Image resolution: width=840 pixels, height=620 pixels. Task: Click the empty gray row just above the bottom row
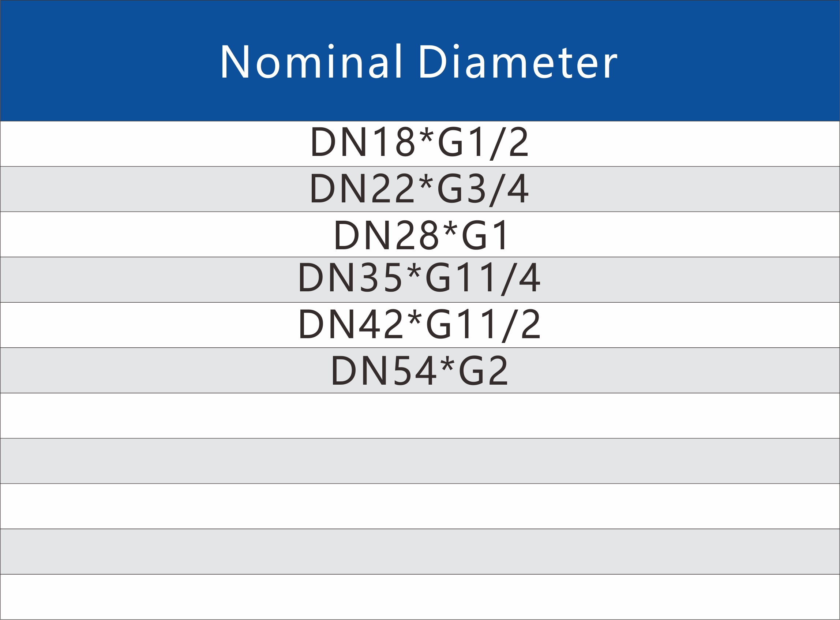[420, 551]
